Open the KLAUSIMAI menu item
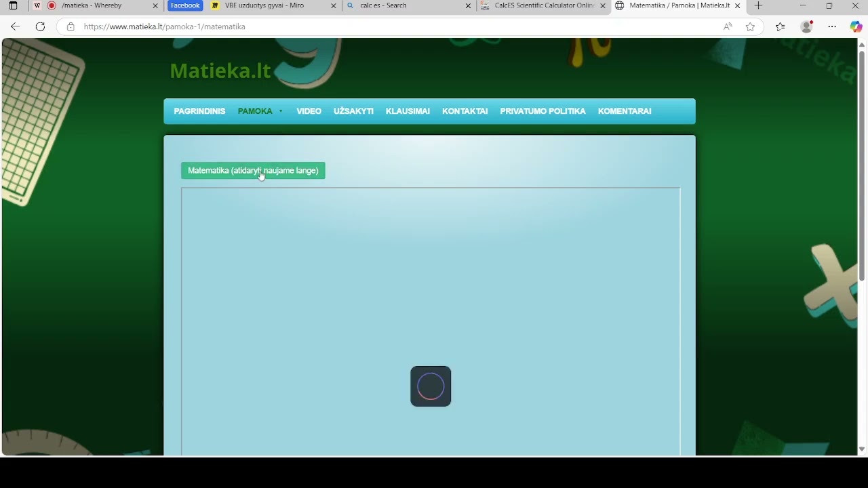868x488 pixels. click(408, 111)
